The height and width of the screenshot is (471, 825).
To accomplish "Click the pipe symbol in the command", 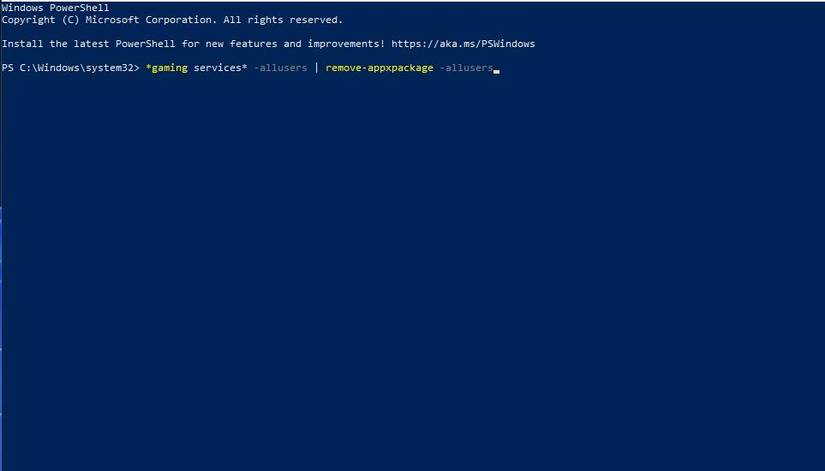I will pyautogui.click(x=317, y=69).
